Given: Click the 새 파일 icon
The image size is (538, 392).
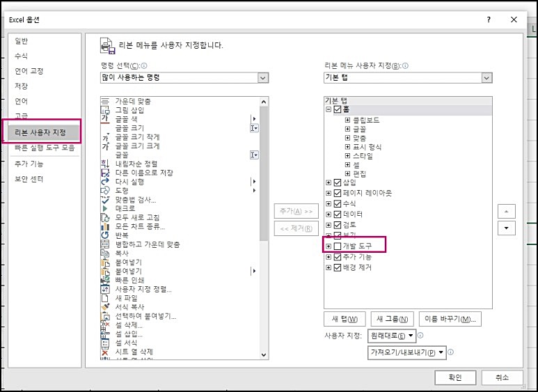Looking at the screenshot, I should pos(105,298).
